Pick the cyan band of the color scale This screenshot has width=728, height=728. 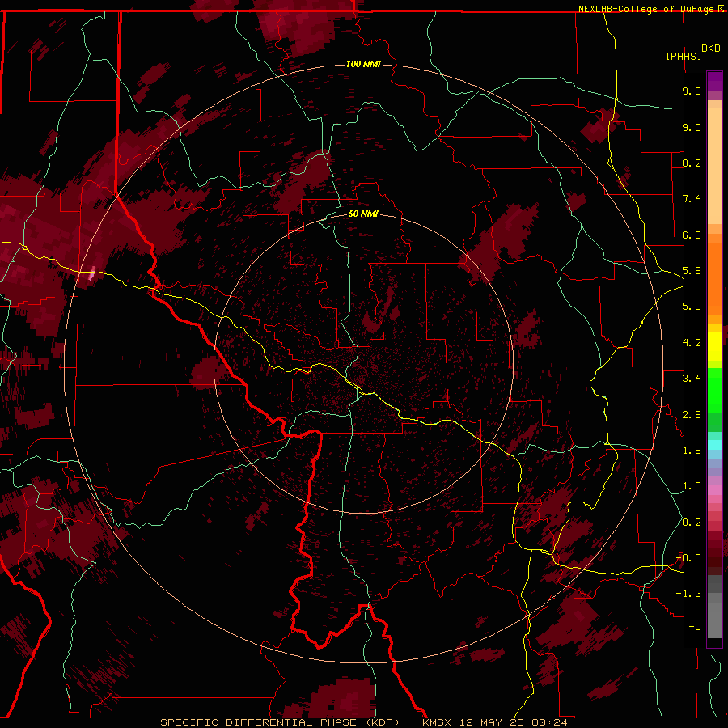714,444
